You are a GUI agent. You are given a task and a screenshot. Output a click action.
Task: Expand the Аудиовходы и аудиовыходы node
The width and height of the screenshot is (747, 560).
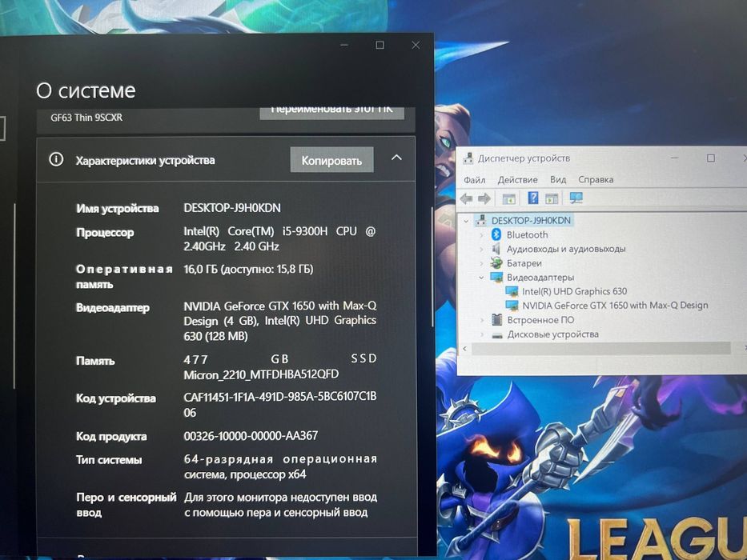click(481, 249)
